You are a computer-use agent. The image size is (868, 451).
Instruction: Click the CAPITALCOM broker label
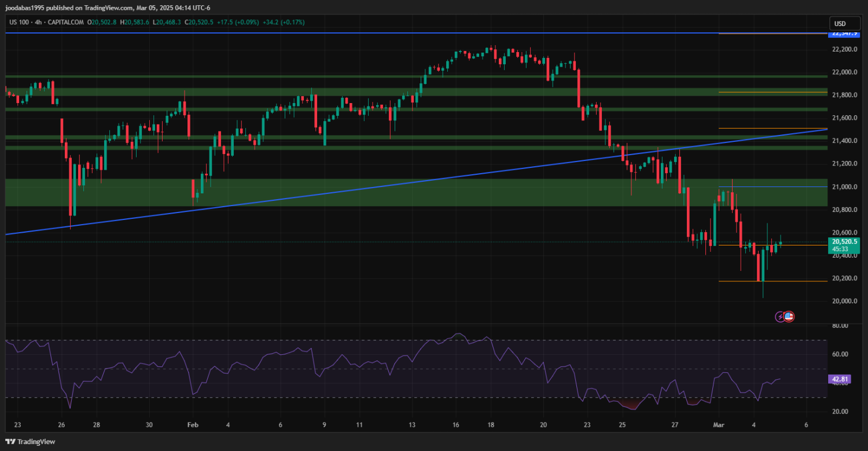(67, 22)
